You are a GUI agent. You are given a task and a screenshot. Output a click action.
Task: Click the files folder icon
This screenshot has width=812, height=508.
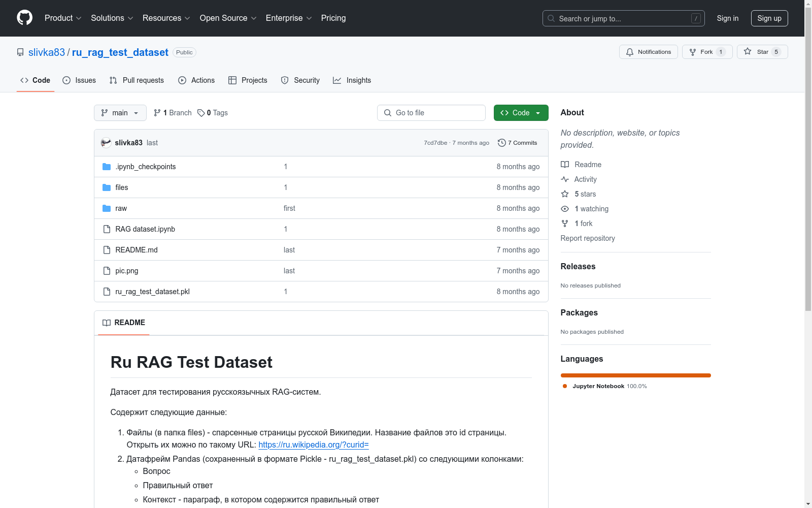coord(107,187)
